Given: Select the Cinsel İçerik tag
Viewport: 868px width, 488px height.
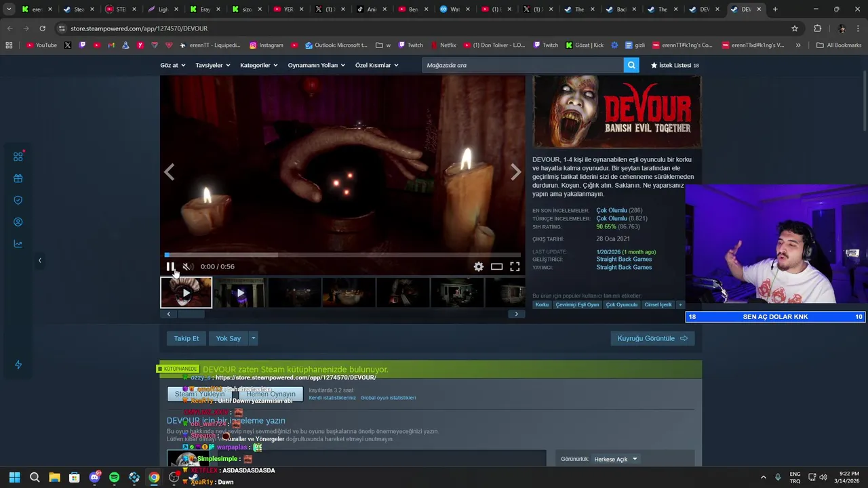Looking at the screenshot, I should (x=658, y=304).
